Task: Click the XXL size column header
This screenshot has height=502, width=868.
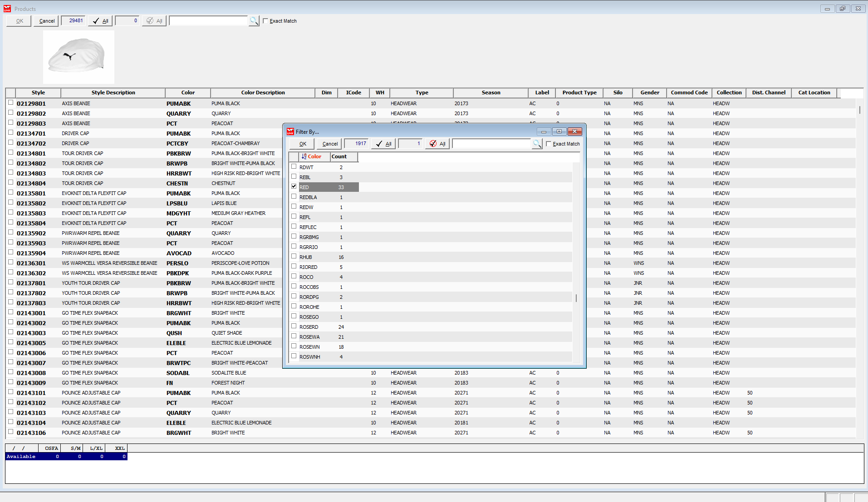Action: [116, 448]
